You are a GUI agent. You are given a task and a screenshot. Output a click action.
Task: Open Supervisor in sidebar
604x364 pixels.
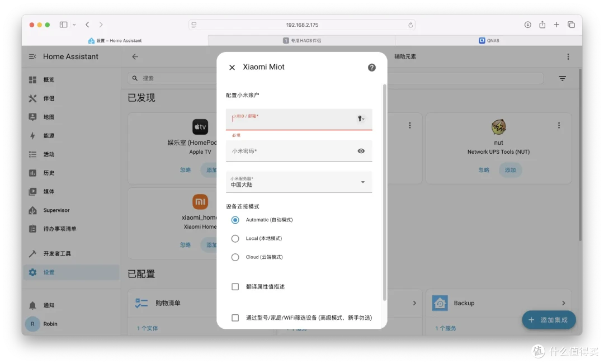(71, 210)
